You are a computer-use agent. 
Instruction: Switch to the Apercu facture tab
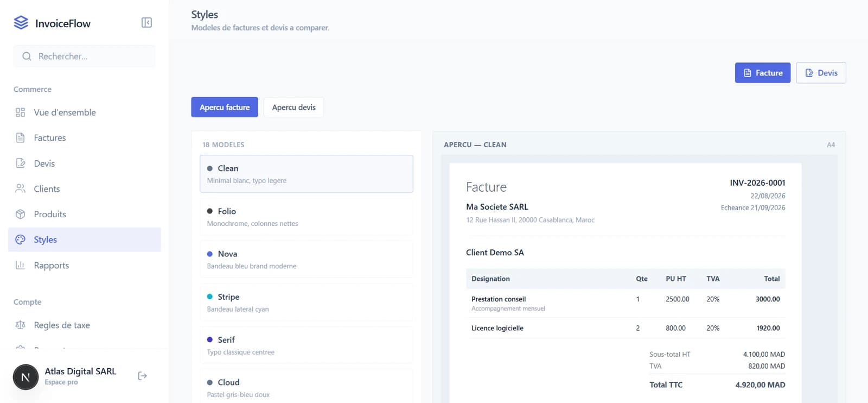coord(225,108)
